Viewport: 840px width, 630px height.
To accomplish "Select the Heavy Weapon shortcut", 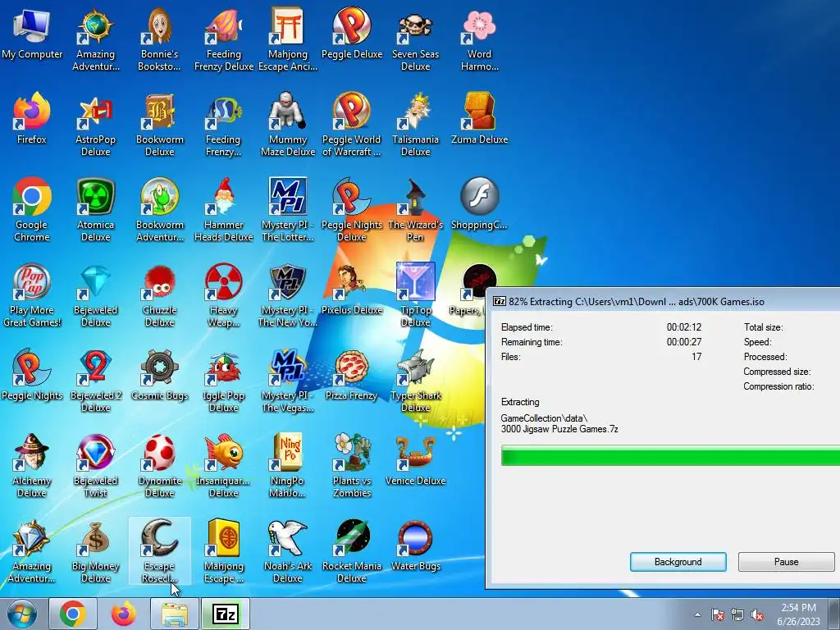I will coord(223,295).
